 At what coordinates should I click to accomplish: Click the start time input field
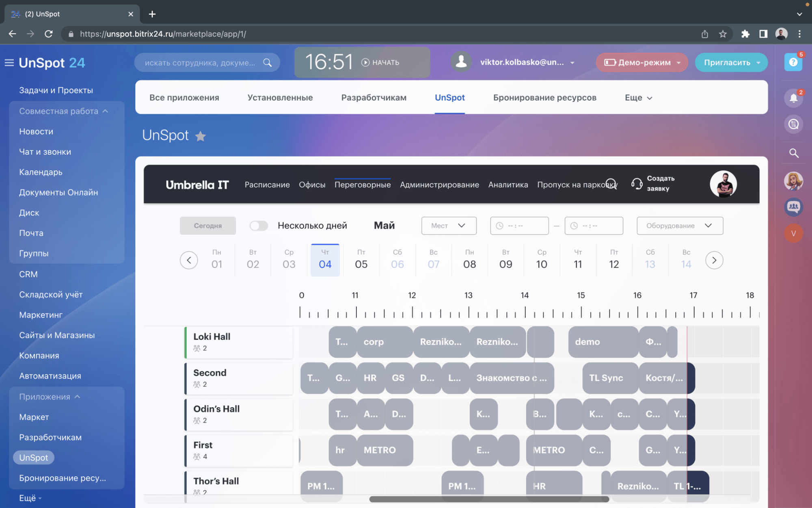point(519,226)
